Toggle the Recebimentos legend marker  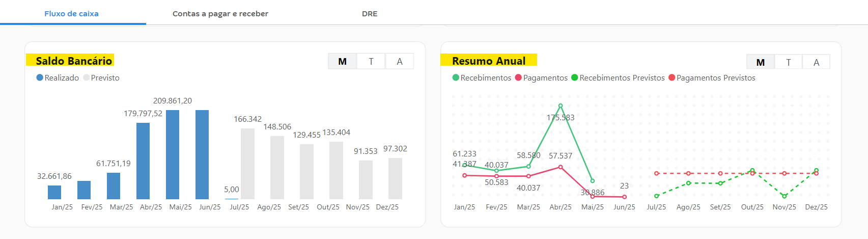[456, 78]
